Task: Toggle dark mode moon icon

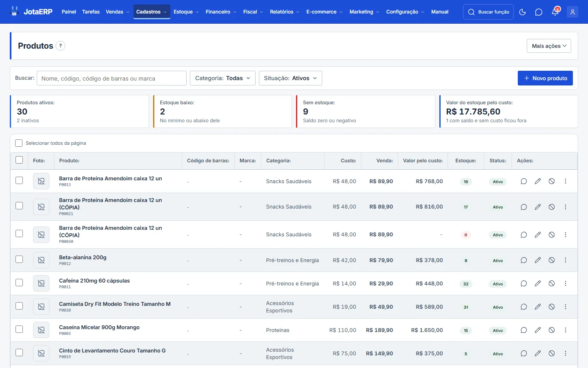Action: [x=522, y=12]
